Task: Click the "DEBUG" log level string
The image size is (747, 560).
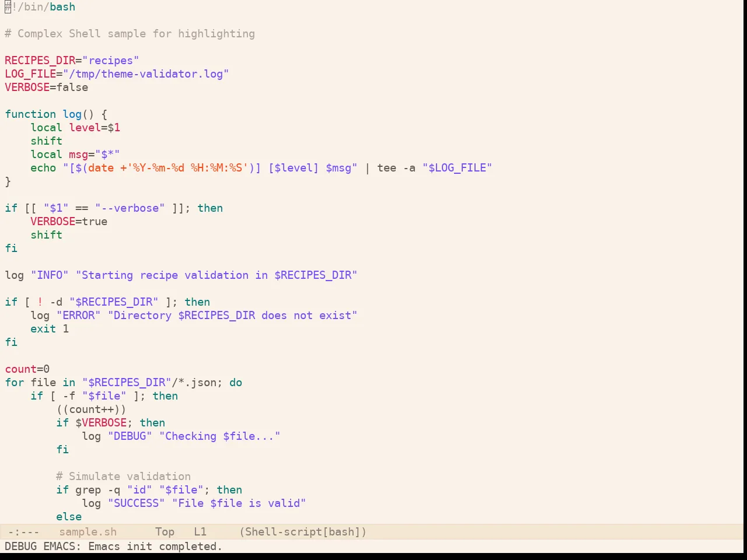Action: [x=130, y=436]
